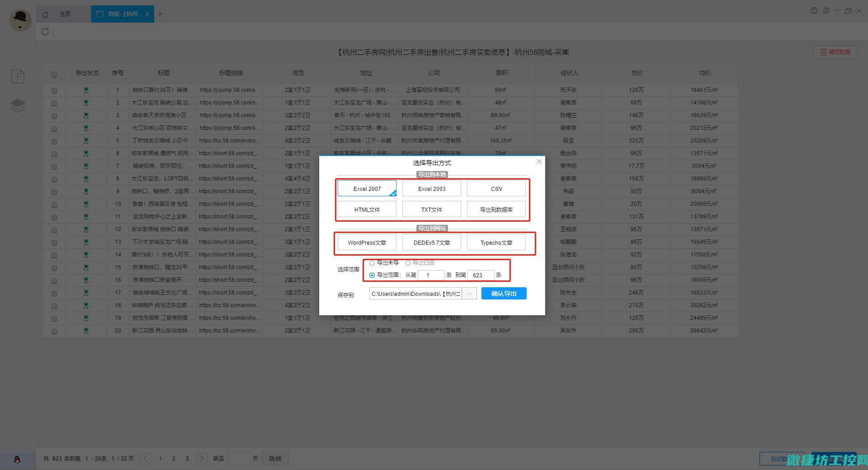
Task: Click the 均价 column header
Action: coord(705,73)
